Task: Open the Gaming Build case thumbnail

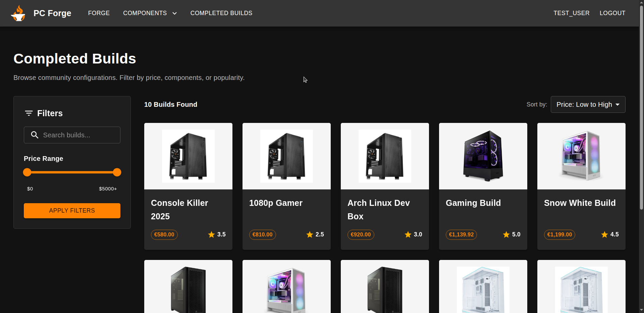Action: pos(483,156)
